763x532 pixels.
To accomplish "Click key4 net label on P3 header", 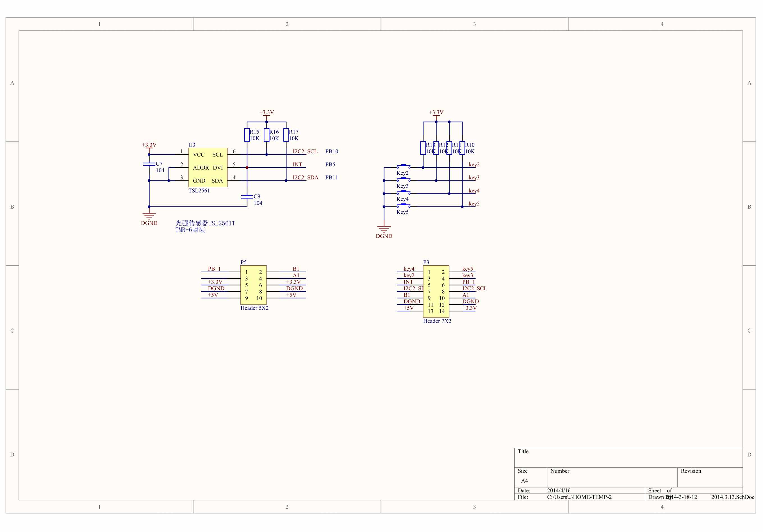I will click(x=409, y=269).
